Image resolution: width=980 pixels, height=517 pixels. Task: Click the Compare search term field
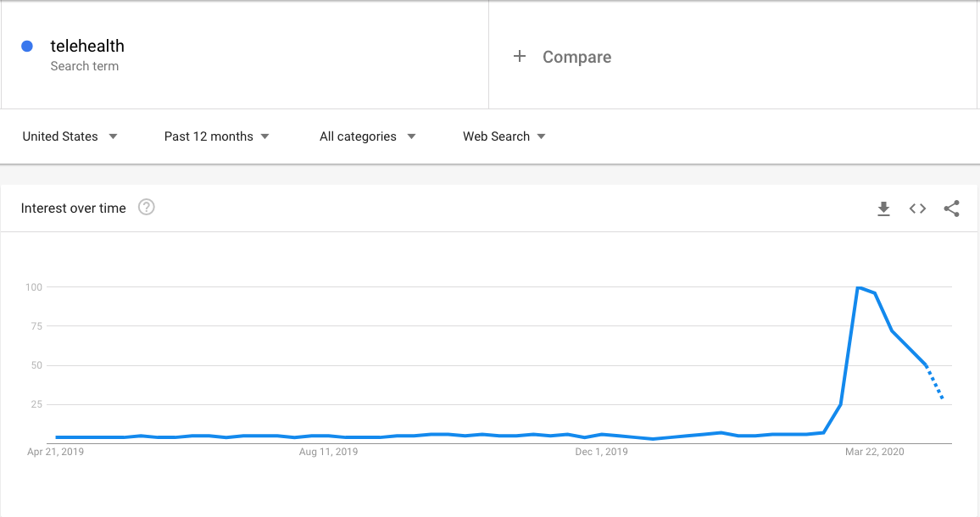point(732,56)
